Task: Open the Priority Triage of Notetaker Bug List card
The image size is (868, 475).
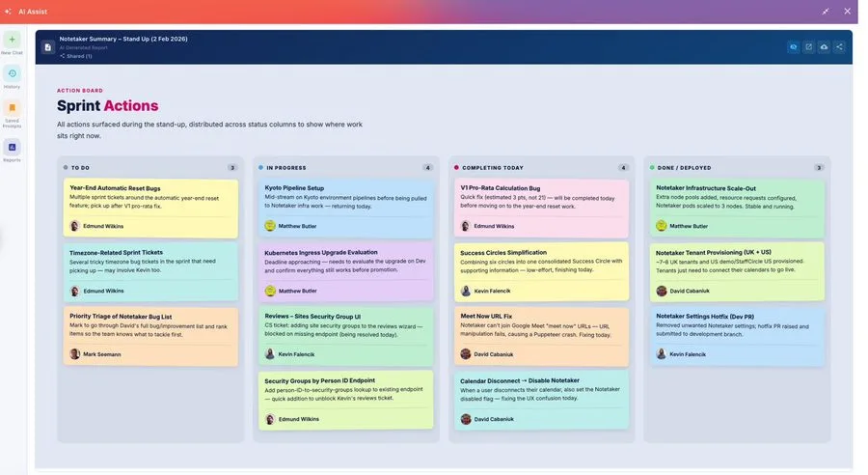Action: point(150,336)
